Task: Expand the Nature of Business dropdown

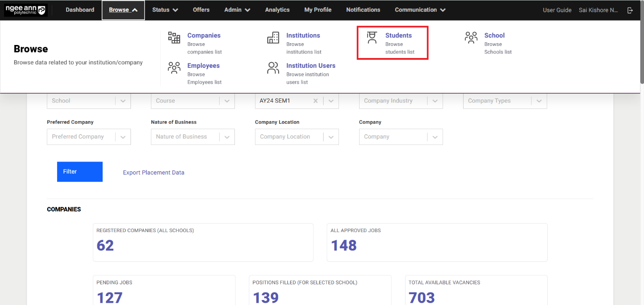Action: [227, 137]
